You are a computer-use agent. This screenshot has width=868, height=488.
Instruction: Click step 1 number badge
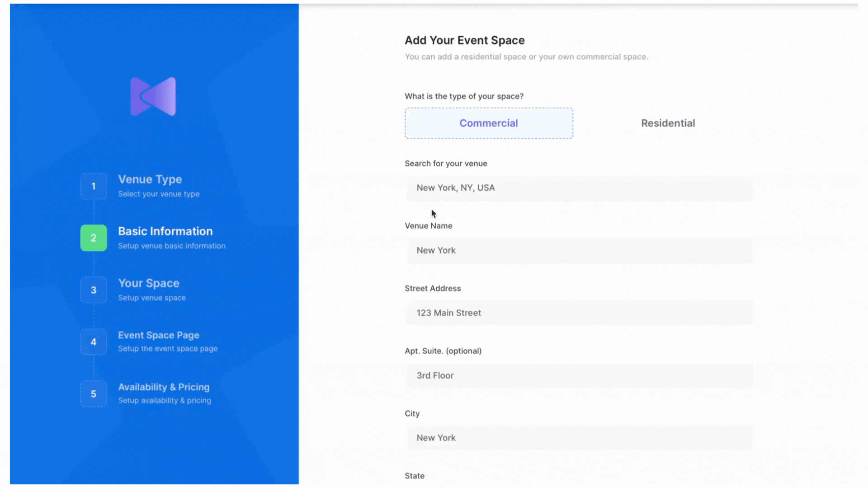[x=94, y=186]
